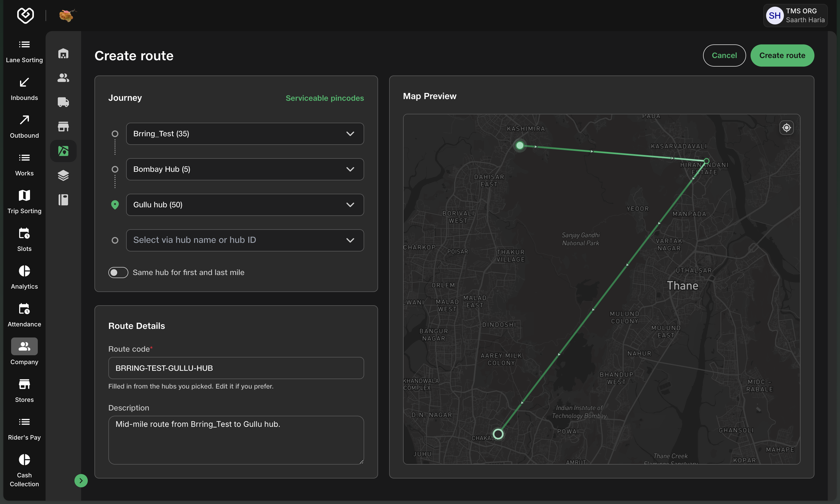Click the orange mascot image beside the logo

tap(67, 15)
